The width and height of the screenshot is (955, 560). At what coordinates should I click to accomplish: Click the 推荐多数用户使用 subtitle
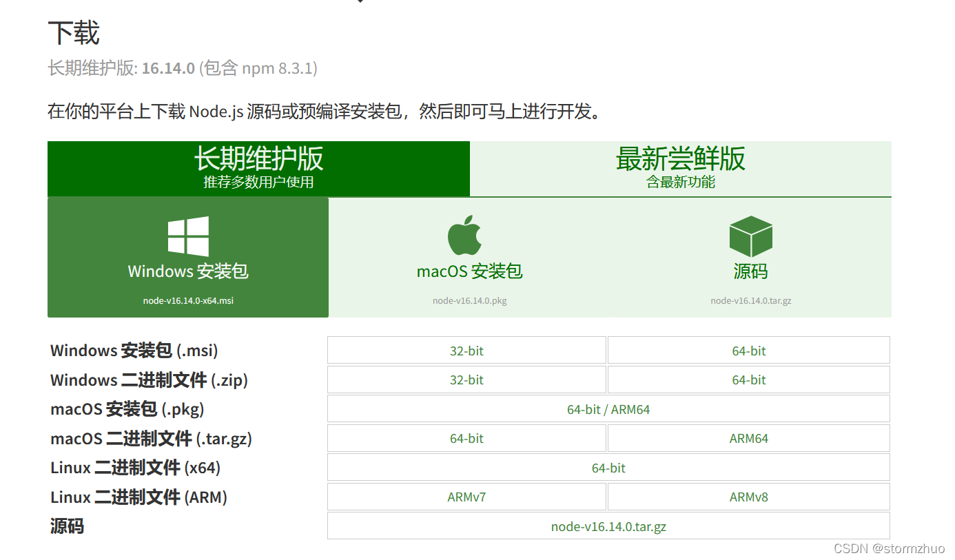pos(258,182)
